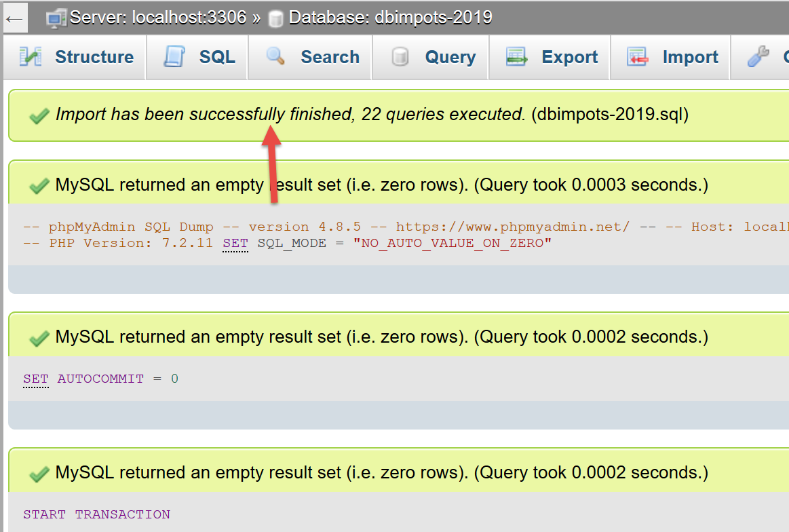
Task: Click the database cylinder icon in breadcrumb
Action: pos(275,18)
